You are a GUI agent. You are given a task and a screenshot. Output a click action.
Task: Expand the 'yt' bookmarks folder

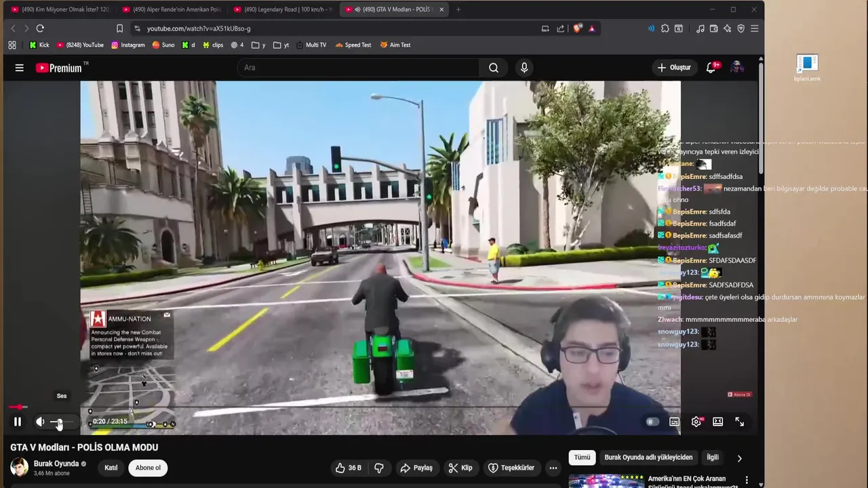tap(281, 45)
